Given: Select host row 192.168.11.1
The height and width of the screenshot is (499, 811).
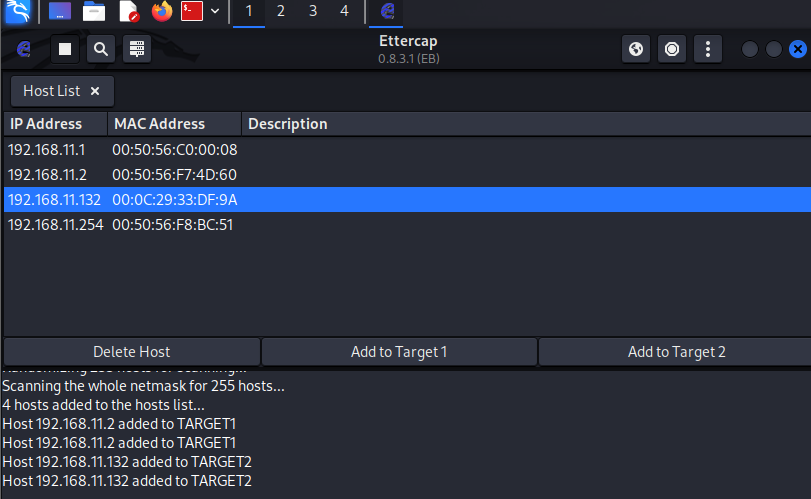Looking at the screenshot, I should point(408,150).
